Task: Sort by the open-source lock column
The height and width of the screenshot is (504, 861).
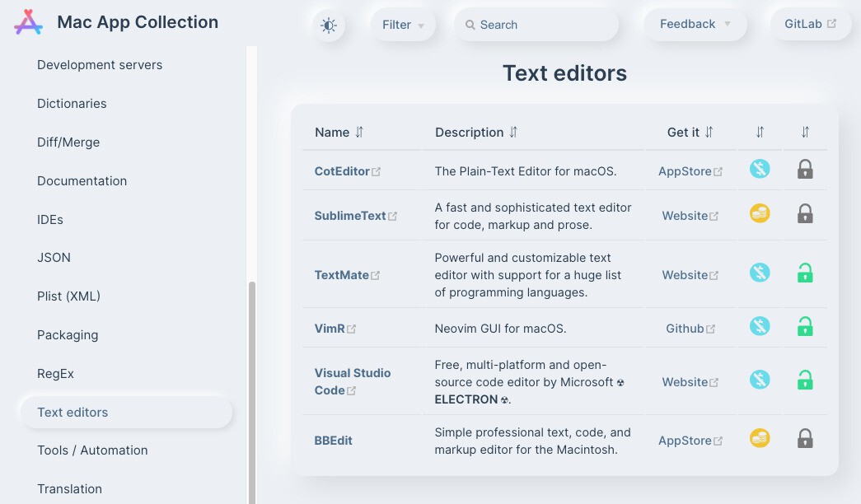Action: pyautogui.click(x=805, y=133)
